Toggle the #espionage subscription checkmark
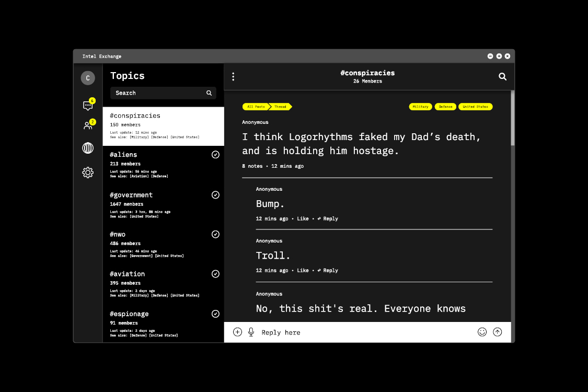Screen dimensions: 588x392 (x=215, y=314)
